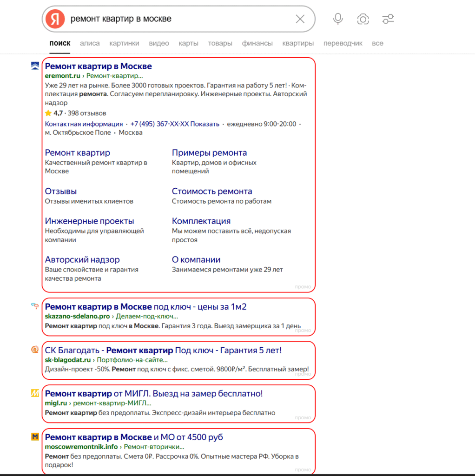The width and height of the screenshot is (475, 476).
Task: Open image search camera icon
Action: [363, 19]
